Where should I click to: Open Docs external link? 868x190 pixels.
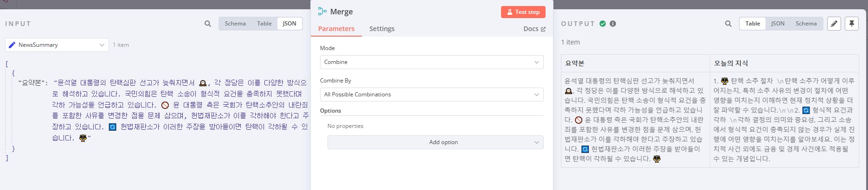point(534,29)
